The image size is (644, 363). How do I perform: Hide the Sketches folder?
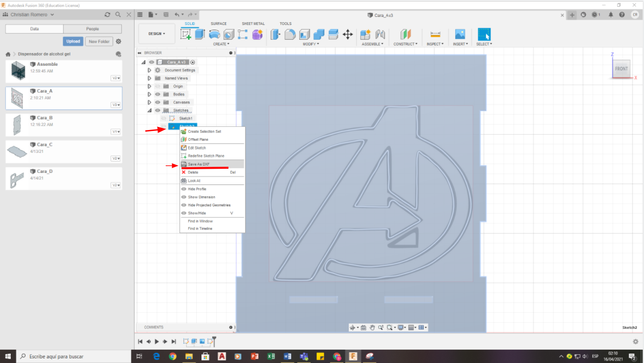[x=158, y=110]
